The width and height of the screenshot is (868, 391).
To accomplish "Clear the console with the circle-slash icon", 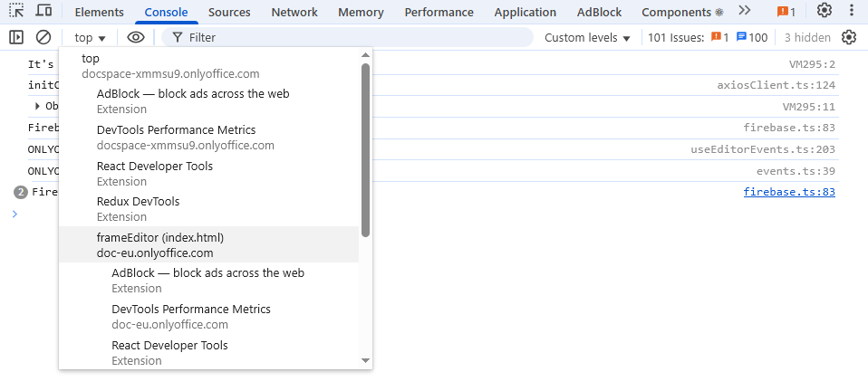I will 43,38.
